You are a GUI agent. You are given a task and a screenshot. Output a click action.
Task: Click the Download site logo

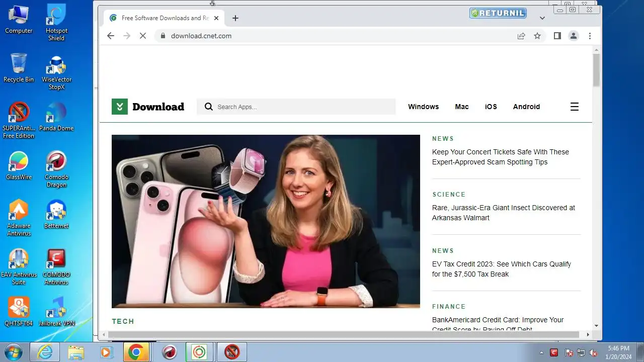148,107
